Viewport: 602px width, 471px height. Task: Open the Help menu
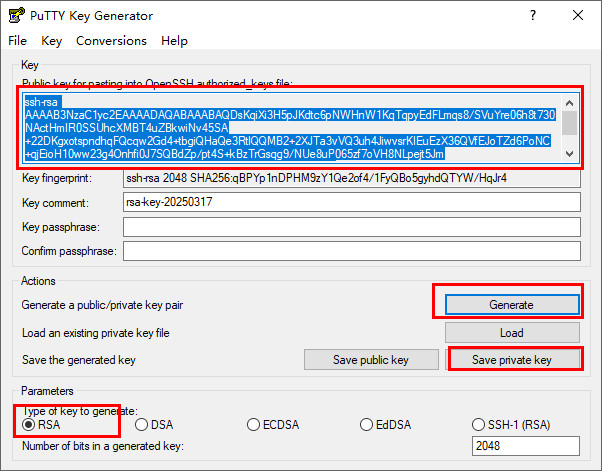pyautogui.click(x=174, y=41)
